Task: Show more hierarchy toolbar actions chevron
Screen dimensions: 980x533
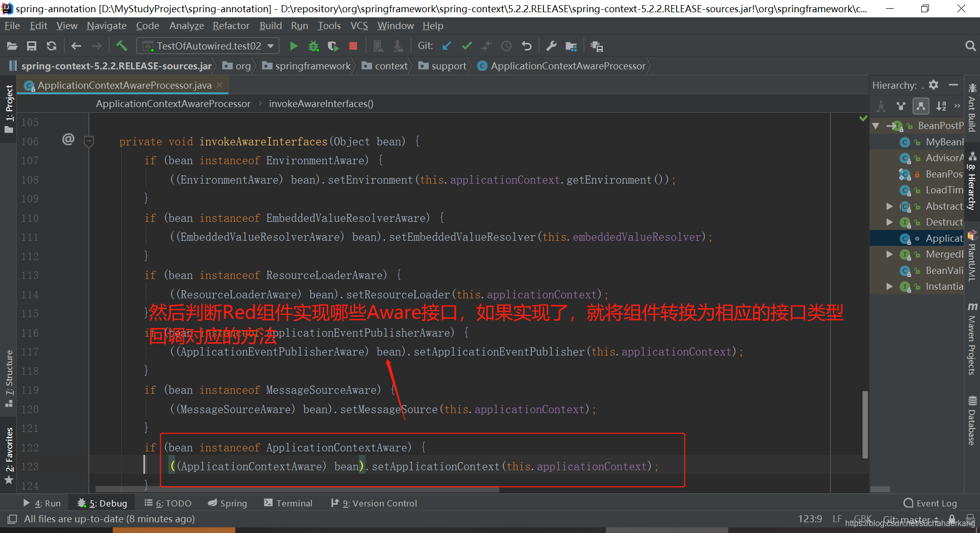Action: (x=957, y=106)
